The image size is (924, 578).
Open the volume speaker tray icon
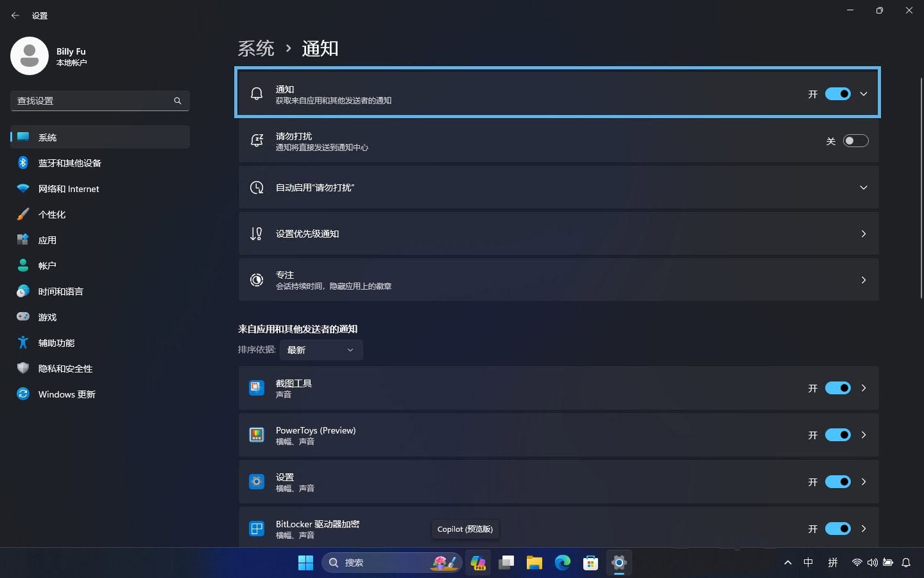pyautogui.click(x=873, y=563)
